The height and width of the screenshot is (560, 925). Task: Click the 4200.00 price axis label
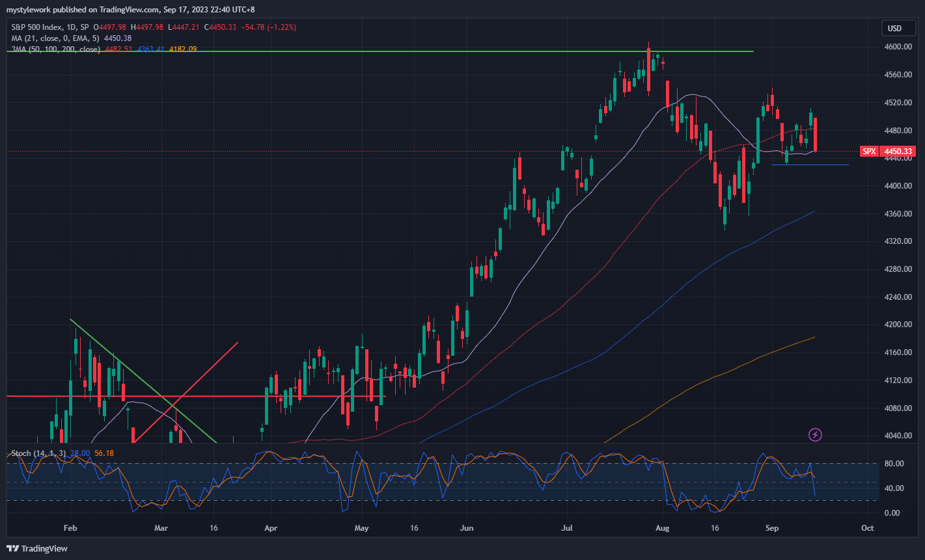point(897,325)
